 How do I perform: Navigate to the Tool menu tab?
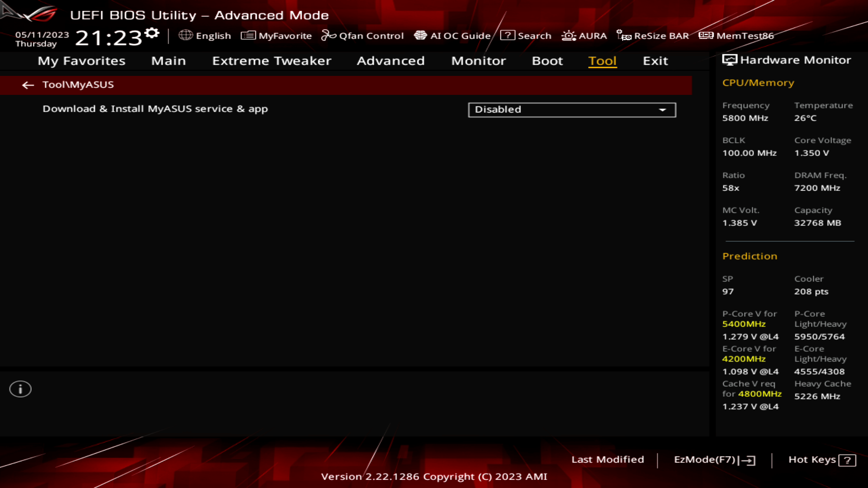602,60
